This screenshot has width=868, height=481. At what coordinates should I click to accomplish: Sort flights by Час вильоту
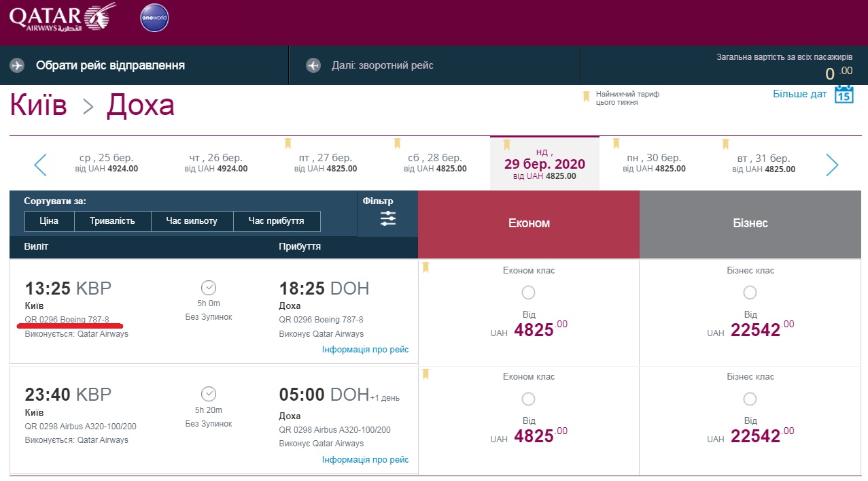pyautogui.click(x=191, y=221)
